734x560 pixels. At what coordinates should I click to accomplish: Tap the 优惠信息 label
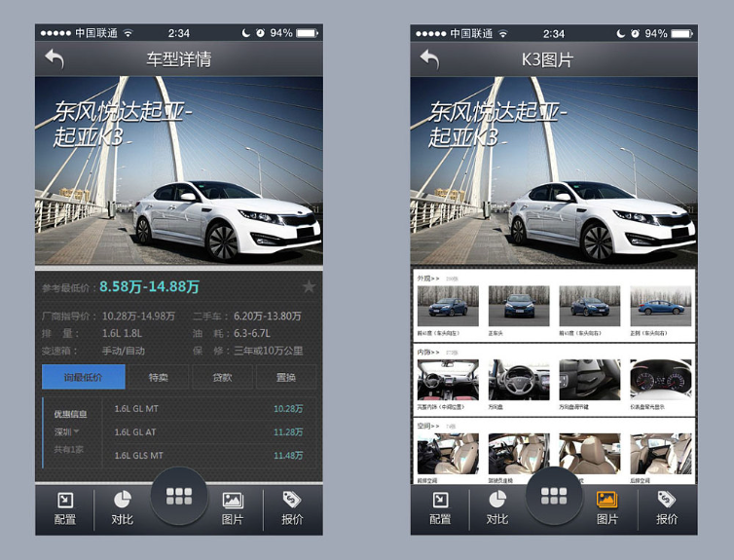pyautogui.click(x=70, y=414)
